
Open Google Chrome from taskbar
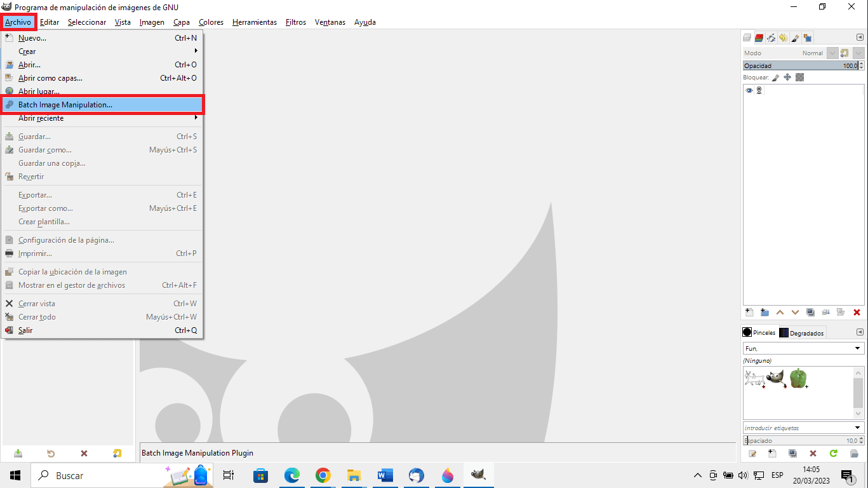(323, 475)
